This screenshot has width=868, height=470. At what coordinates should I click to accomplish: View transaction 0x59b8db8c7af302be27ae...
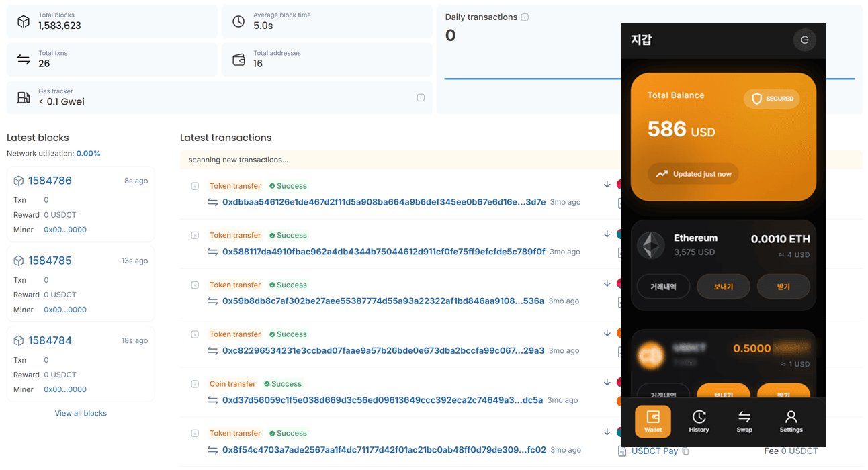click(383, 301)
